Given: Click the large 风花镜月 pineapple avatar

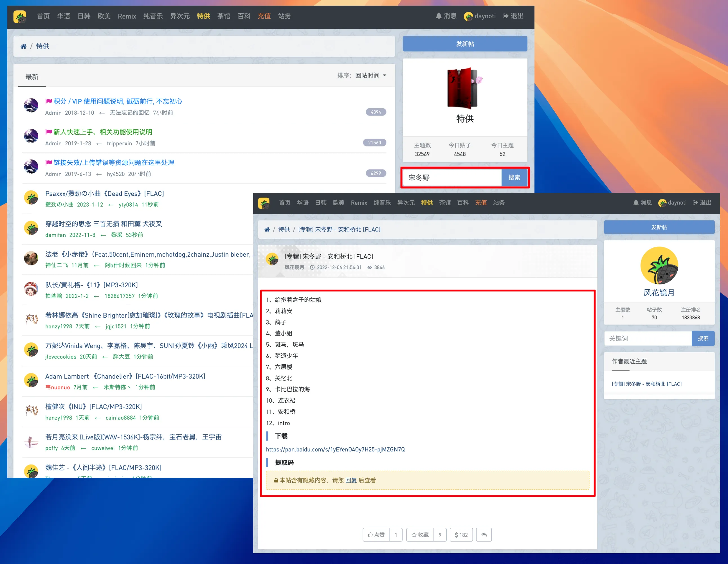Looking at the screenshot, I should 659,265.
